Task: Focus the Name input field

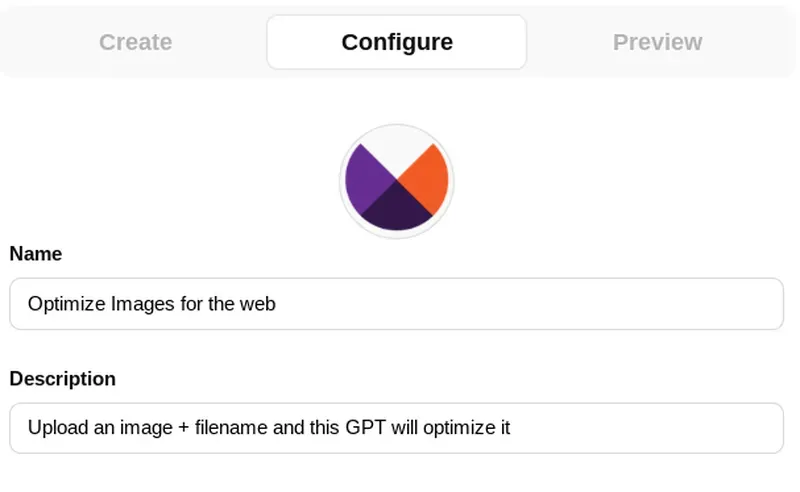Action: click(x=500, y=304)
